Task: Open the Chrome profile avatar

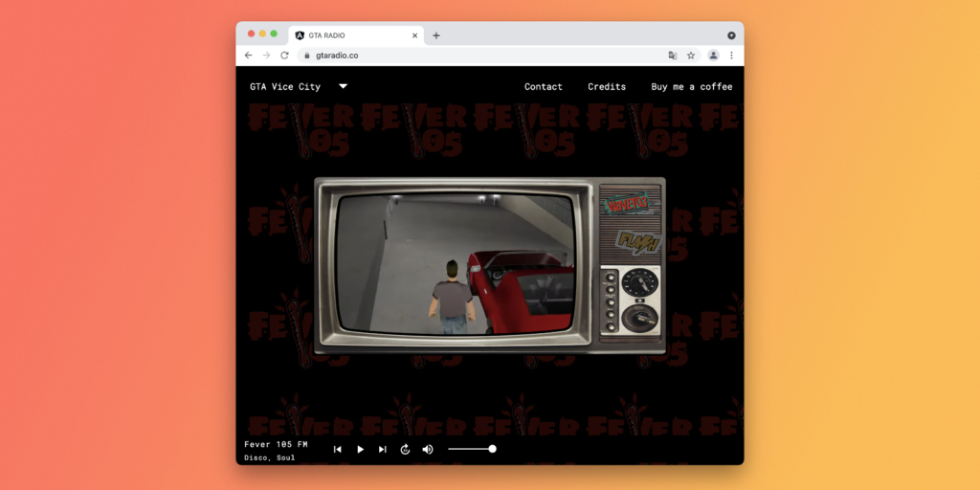Action: point(713,55)
